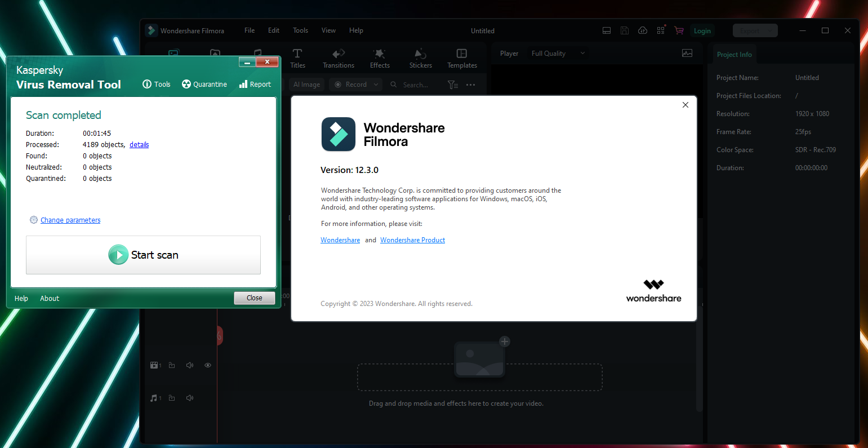The image size is (868, 448).
Task: Open the Templates tab in Filmora
Action: pyautogui.click(x=462, y=58)
